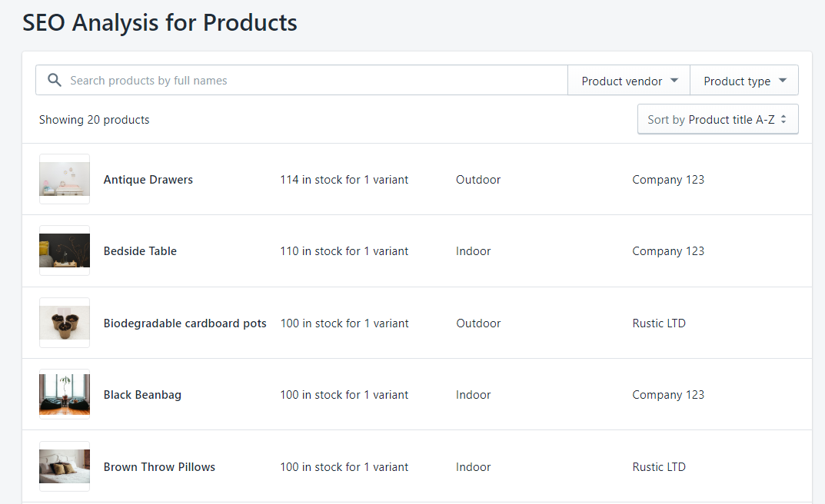Open the Black Beanbag product link
Image resolution: width=825 pixels, height=504 pixels.
[x=142, y=395]
